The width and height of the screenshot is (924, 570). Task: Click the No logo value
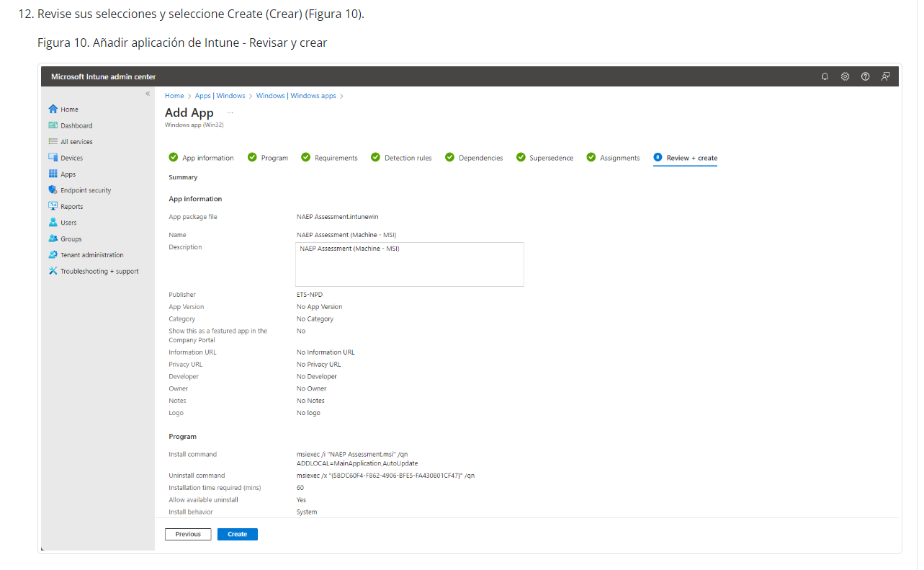click(x=308, y=413)
